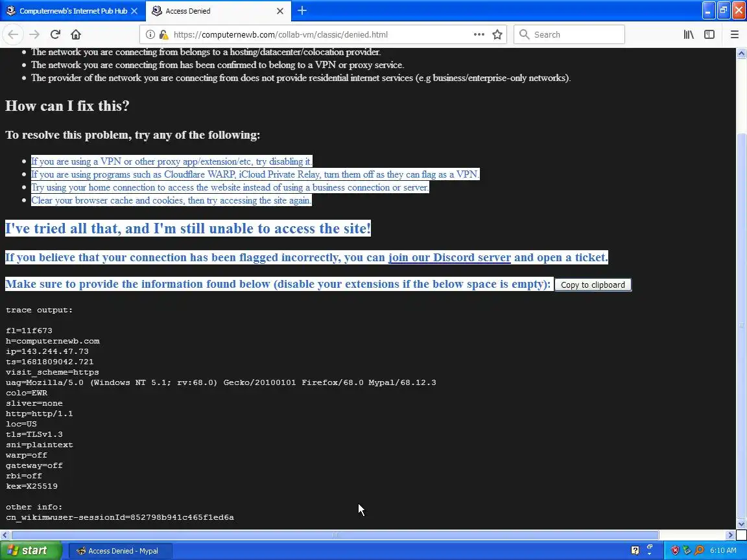Focus the URL address bar

pyautogui.click(x=322, y=34)
